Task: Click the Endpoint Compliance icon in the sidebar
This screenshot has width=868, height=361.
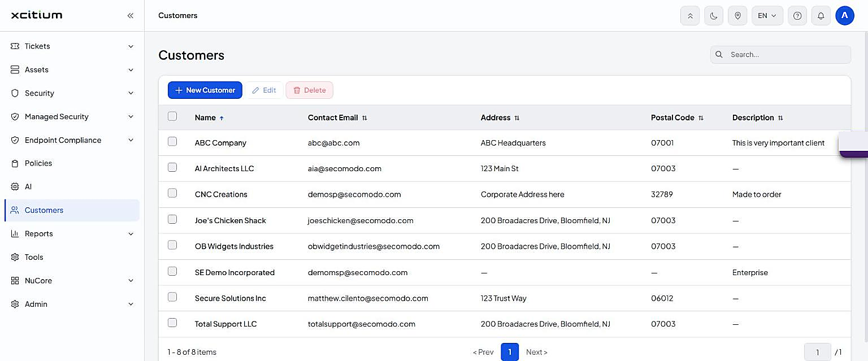Action: click(15, 140)
